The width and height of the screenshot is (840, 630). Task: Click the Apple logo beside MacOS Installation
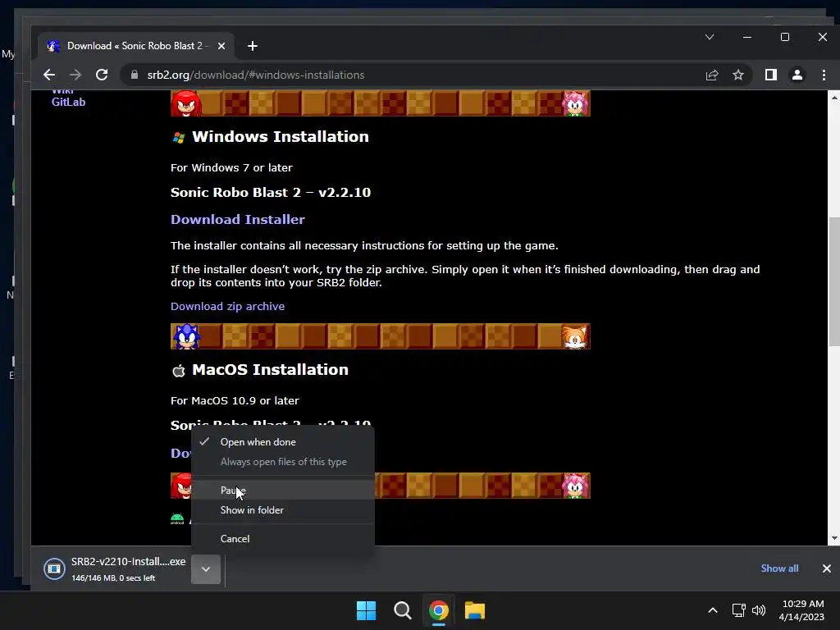click(179, 370)
